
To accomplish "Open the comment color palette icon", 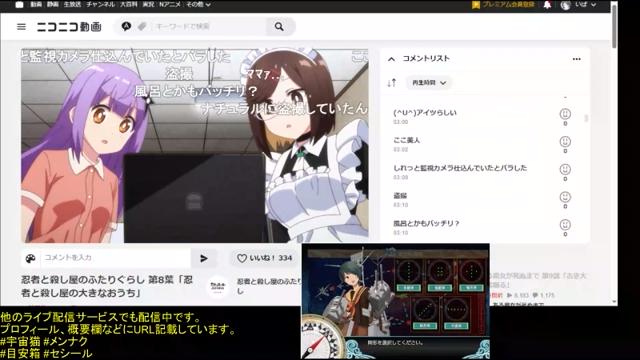I will (x=31, y=258).
